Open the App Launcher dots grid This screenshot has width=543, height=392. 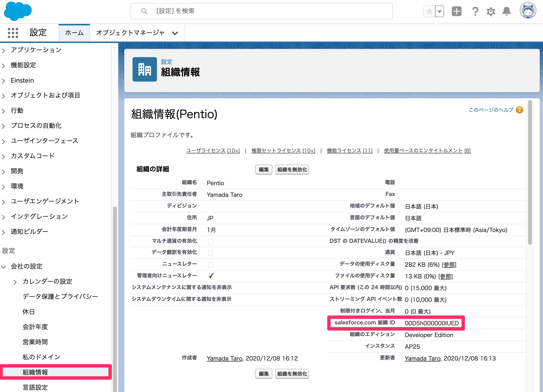[x=13, y=33]
